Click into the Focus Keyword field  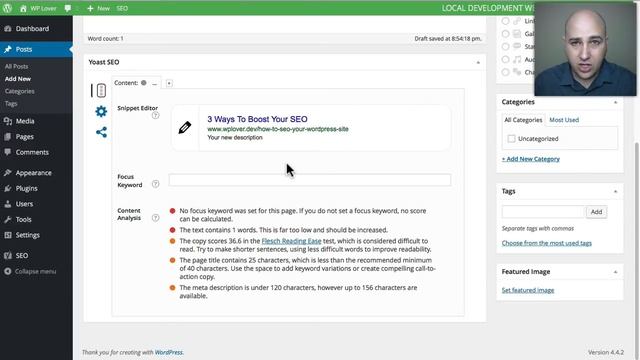[x=310, y=180]
